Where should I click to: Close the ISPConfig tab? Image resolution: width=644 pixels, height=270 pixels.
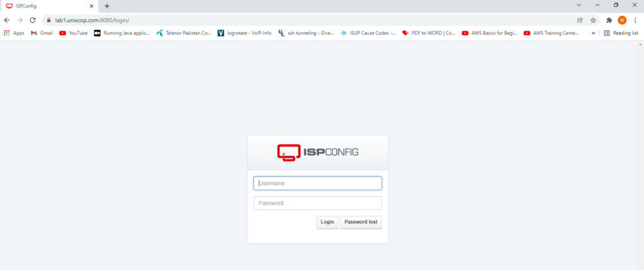92,6
